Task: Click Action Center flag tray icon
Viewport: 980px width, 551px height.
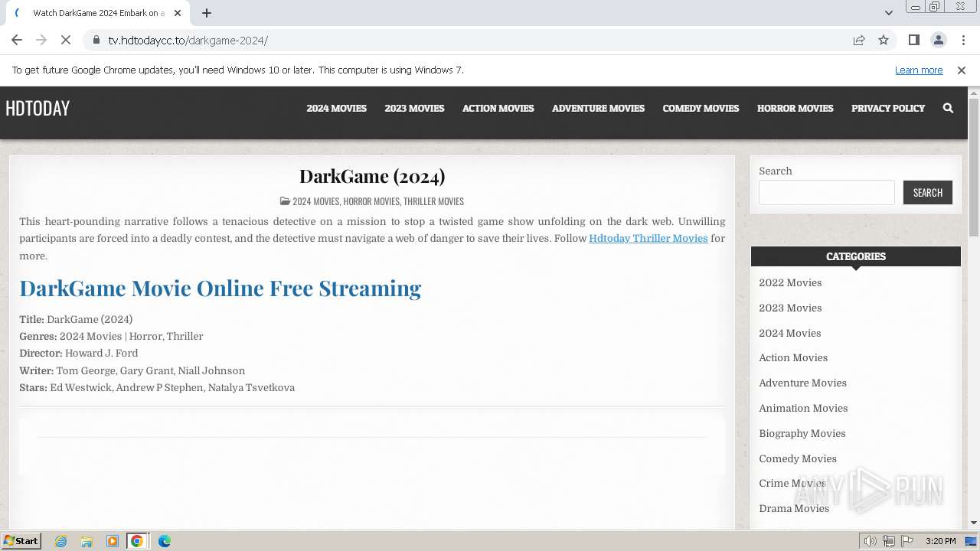Action: [907, 541]
